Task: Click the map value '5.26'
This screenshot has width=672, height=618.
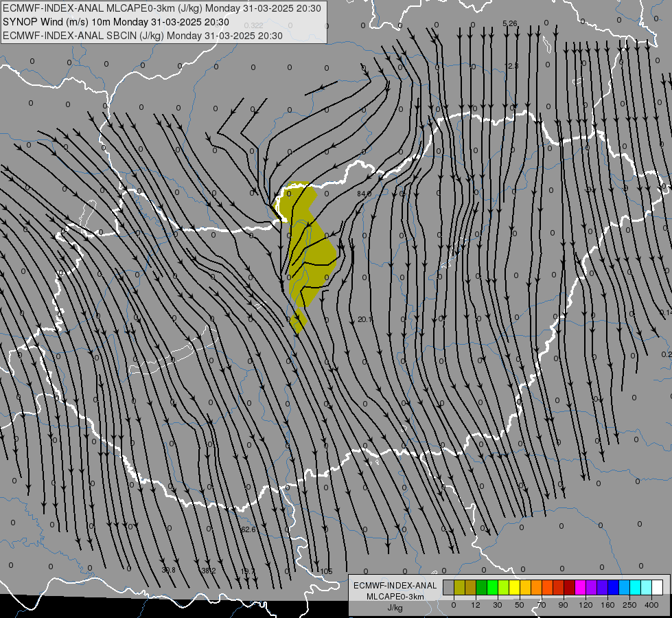Action: (x=510, y=23)
